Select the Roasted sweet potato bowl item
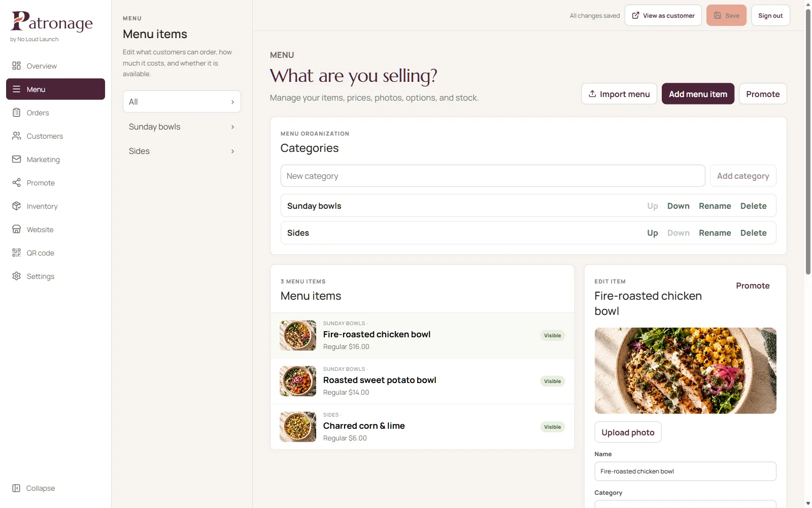 coord(422,381)
